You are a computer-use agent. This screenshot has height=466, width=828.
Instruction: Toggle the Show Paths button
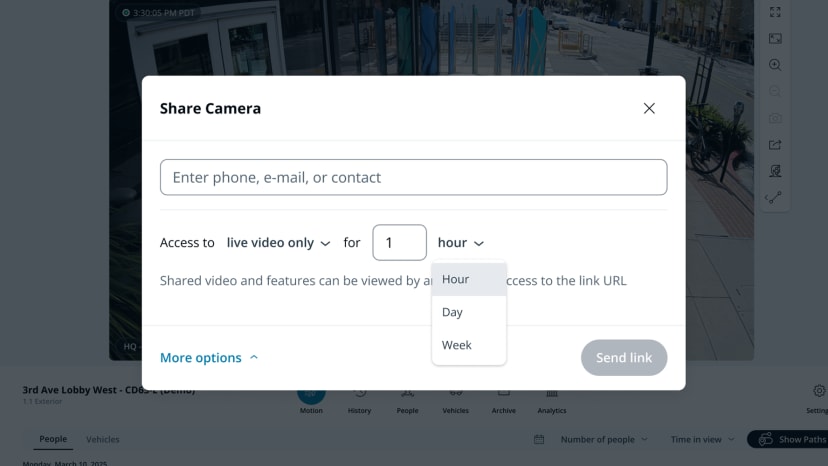[x=791, y=439]
